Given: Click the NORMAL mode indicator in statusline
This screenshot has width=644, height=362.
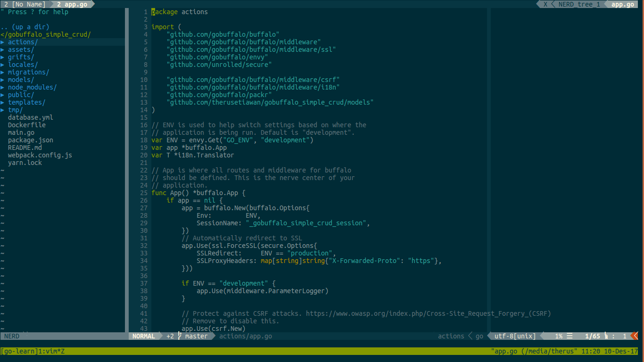Looking at the screenshot, I should pyautogui.click(x=144, y=336).
